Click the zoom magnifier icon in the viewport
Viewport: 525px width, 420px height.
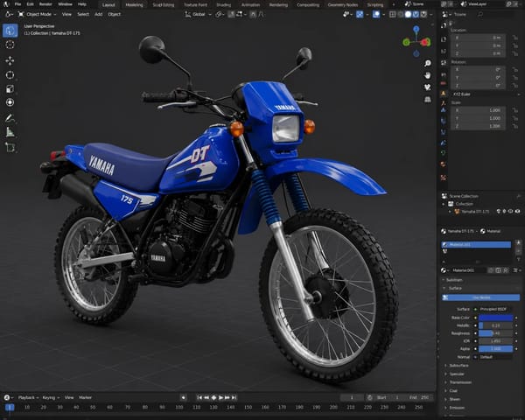tap(428, 63)
